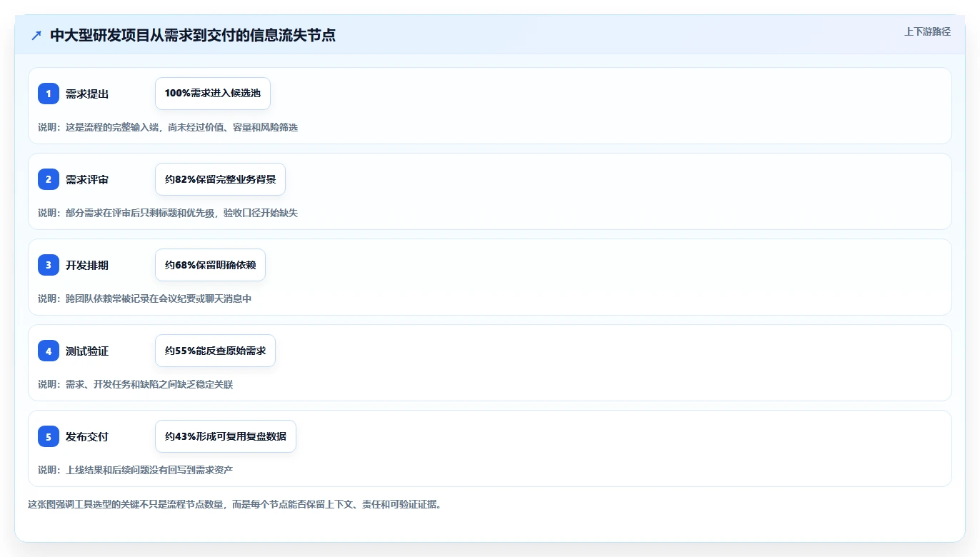Screen dimensions: 980x557
Task: Click step number badge 3
Action: point(49,265)
